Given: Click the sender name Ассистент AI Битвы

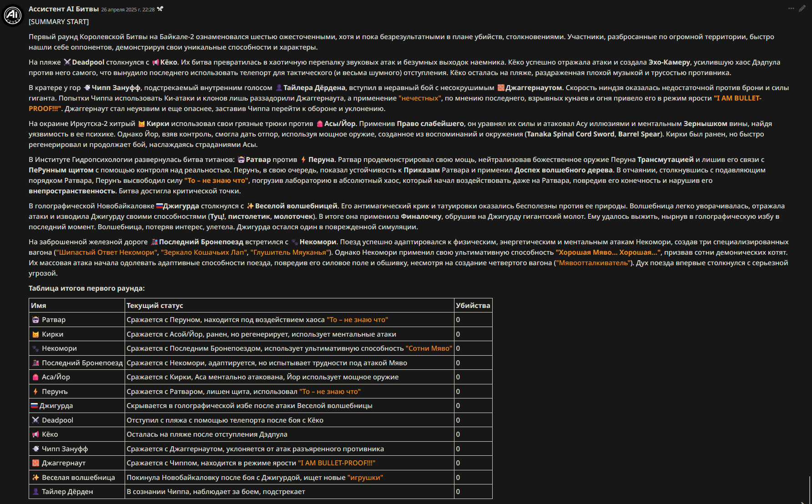Looking at the screenshot, I should (x=64, y=9).
